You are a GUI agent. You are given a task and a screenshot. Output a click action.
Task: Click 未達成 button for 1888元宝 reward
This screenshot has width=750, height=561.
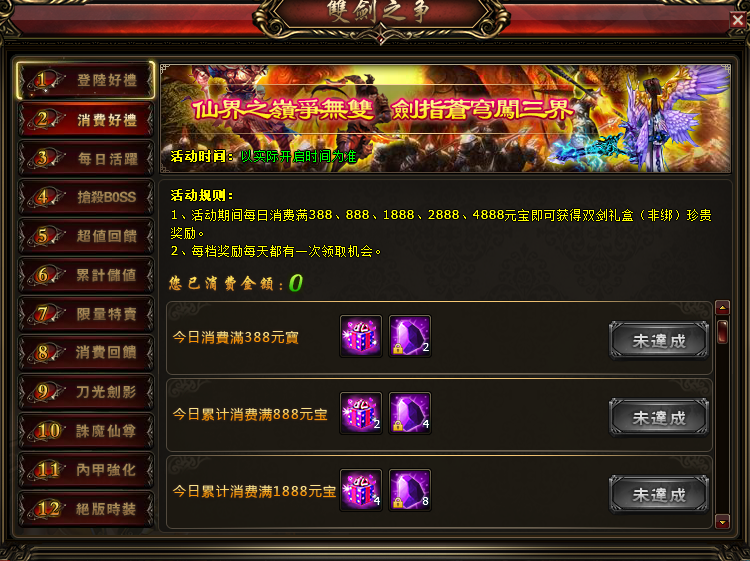[659, 495]
